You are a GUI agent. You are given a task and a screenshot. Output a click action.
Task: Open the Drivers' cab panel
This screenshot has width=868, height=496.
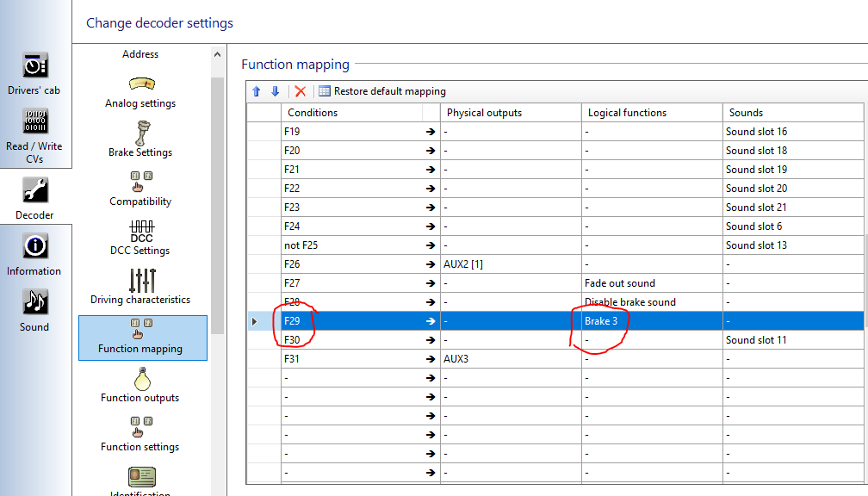[34, 74]
